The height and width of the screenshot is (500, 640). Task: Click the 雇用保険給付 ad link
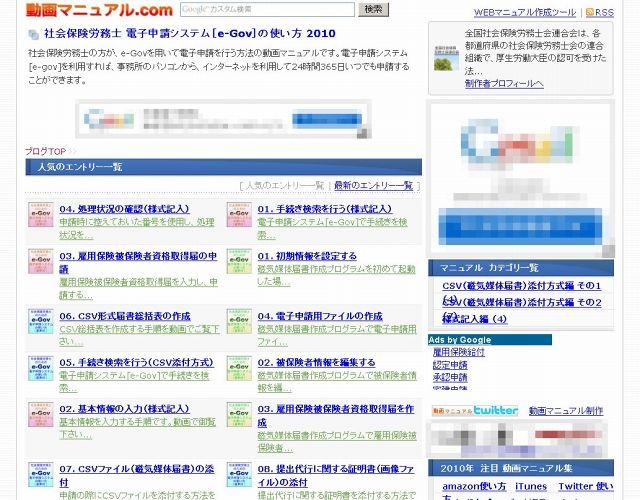pyautogui.click(x=459, y=352)
